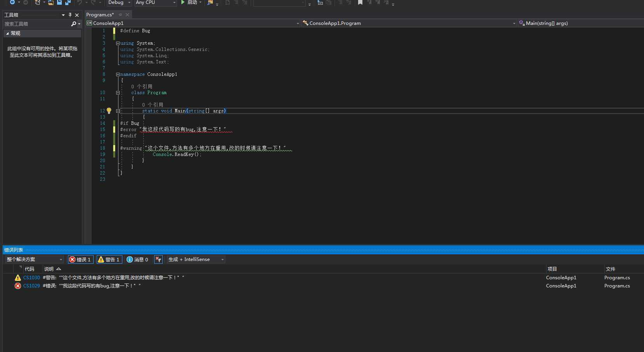This screenshot has width=644, height=352.
Task: Select the #错误 description in error list
Action: pyautogui.click(x=92, y=286)
